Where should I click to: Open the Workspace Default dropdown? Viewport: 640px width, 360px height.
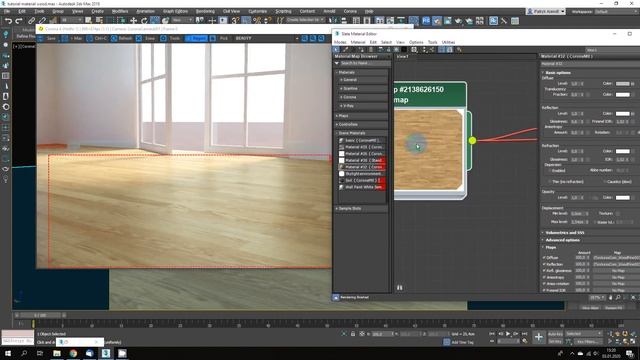[x=616, y=11]
